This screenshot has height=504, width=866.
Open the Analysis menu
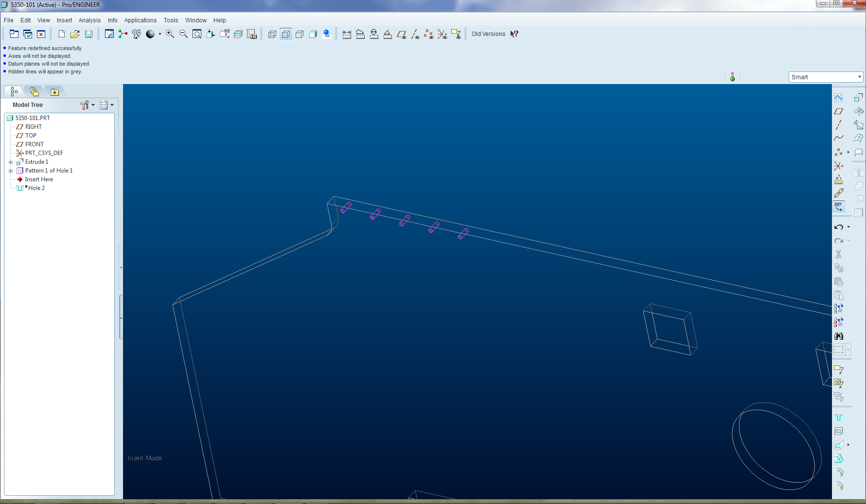click(x=89, y=20)
